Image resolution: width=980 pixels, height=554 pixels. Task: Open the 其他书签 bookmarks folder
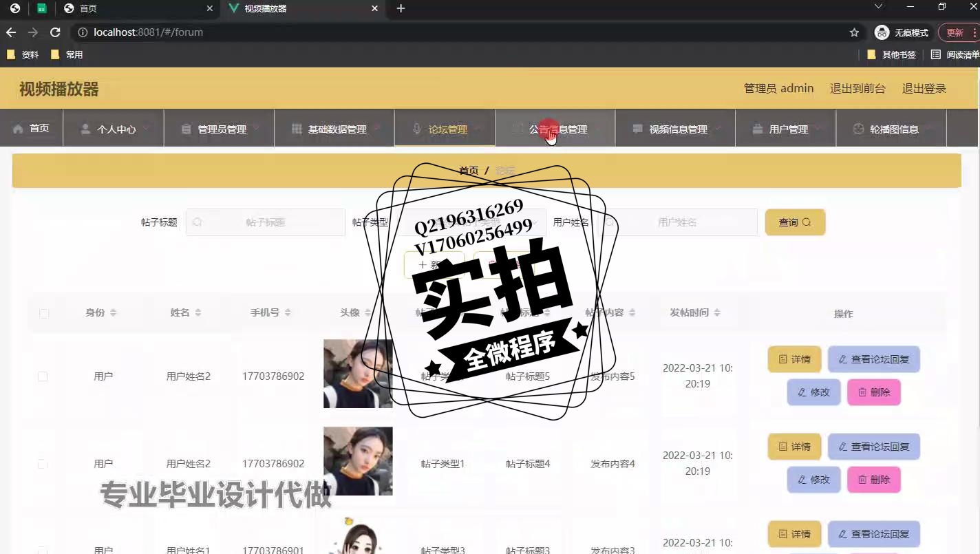[x=891, y=54]
